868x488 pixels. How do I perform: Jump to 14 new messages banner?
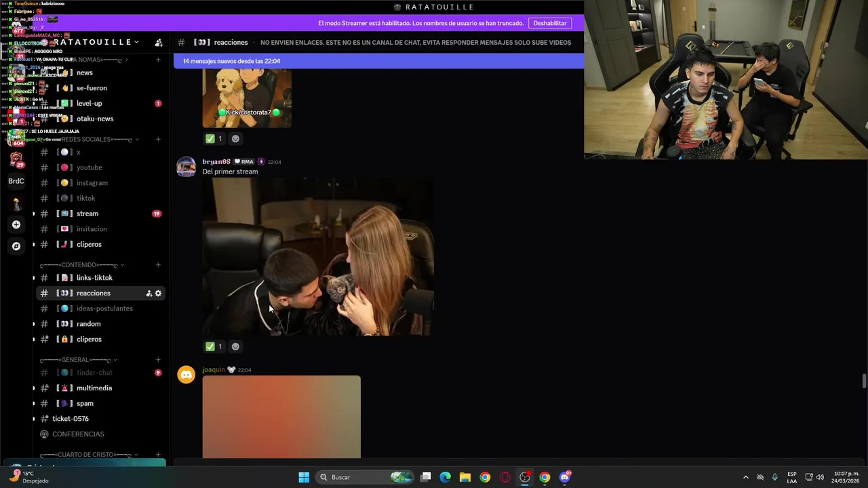tap(378, 61)
